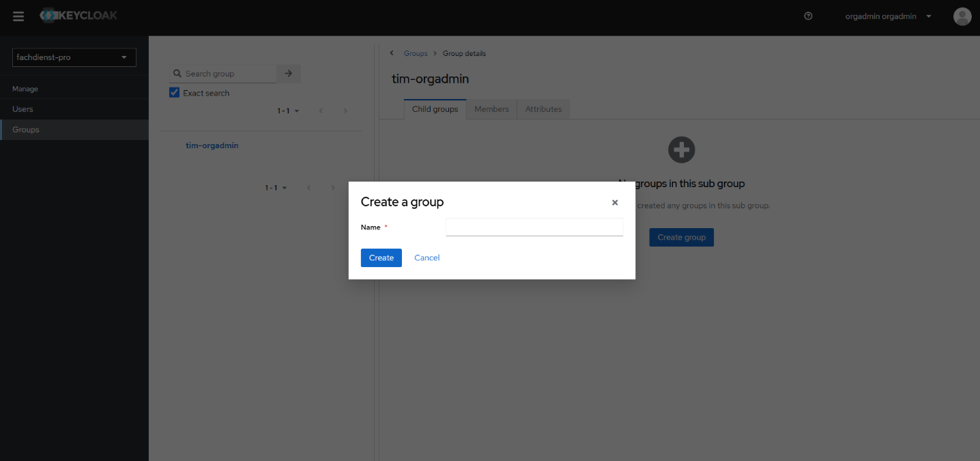980x461 pixels.
Task: Open Users in the sidebar
Action: click(74, 109)
